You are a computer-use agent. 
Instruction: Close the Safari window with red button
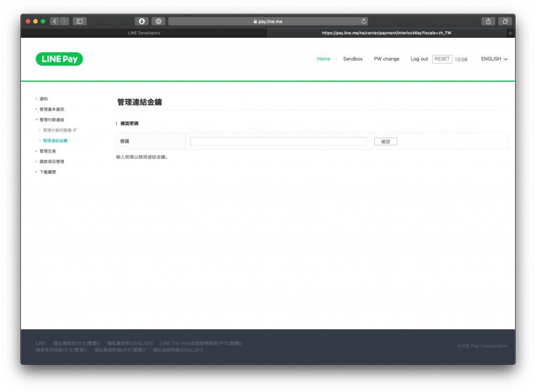(28, 21)
